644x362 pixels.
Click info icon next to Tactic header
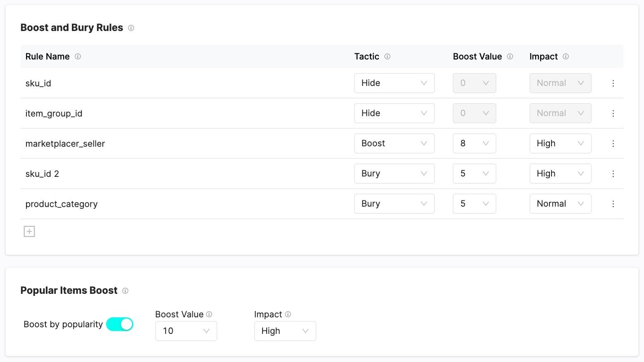click(x=387, y=57)
